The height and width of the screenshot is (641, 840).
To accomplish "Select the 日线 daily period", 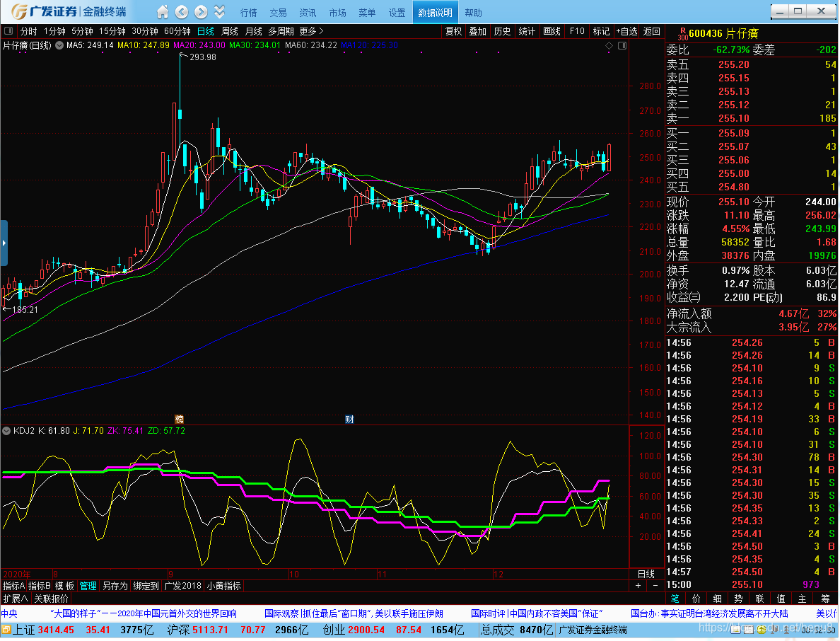I will [x=206, y=31].
